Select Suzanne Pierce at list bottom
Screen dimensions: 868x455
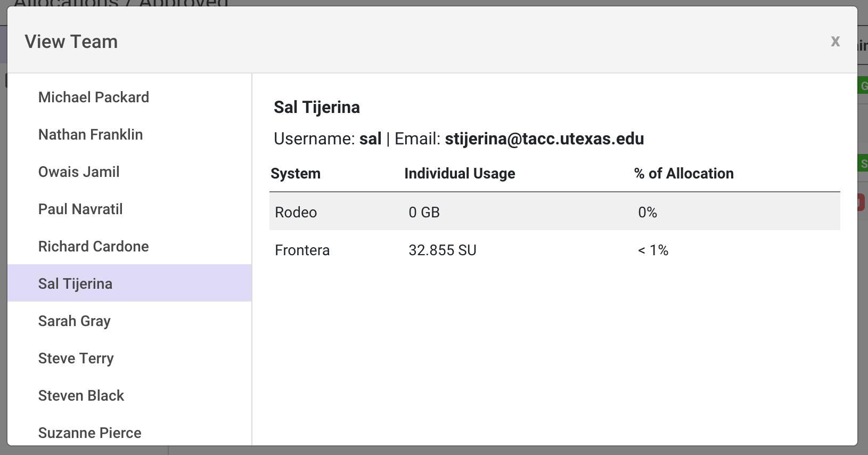(x=90, y=433)
